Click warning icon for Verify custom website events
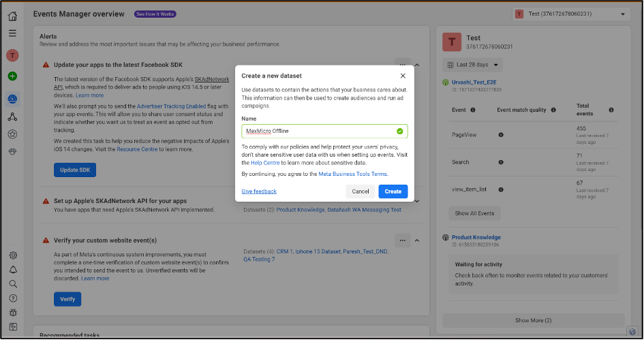644x340 pixels. (x=46, y=241)
